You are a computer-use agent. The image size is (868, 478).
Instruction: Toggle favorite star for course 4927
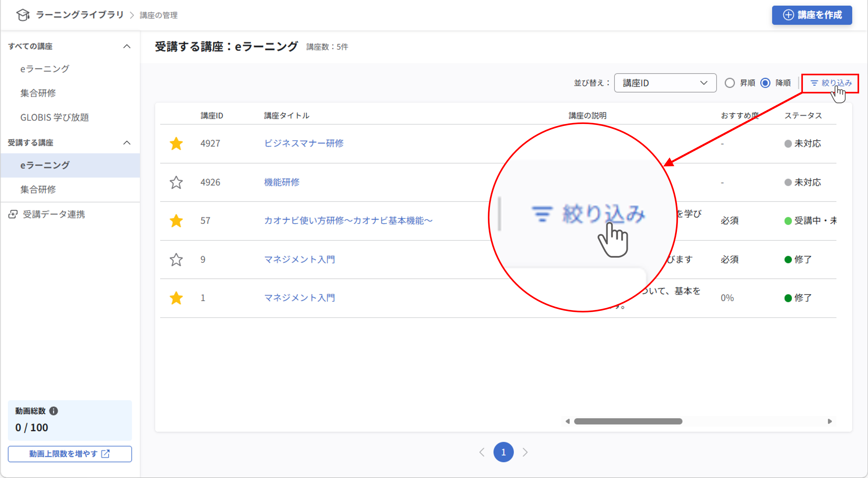[x=176, y=144]
